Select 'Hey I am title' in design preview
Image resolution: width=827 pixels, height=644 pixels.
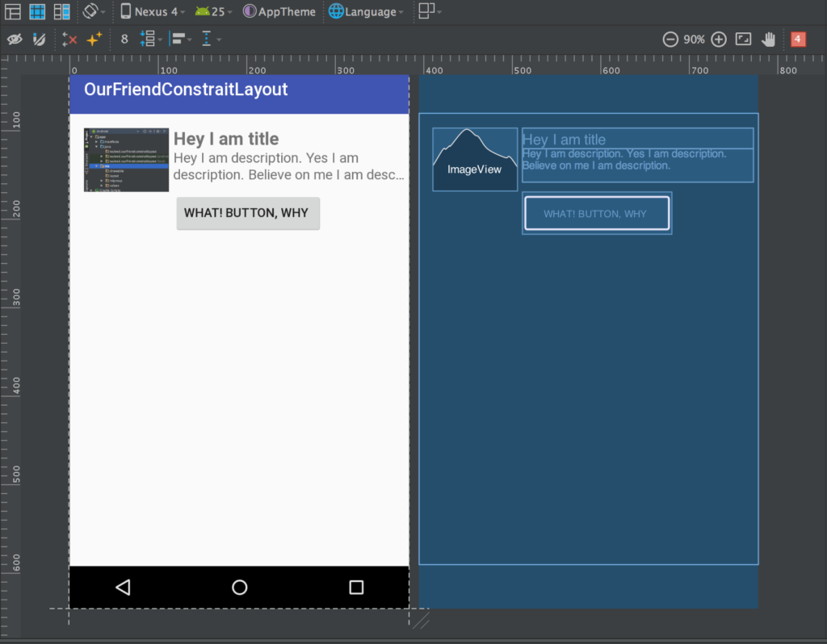(x=226, y=139)
